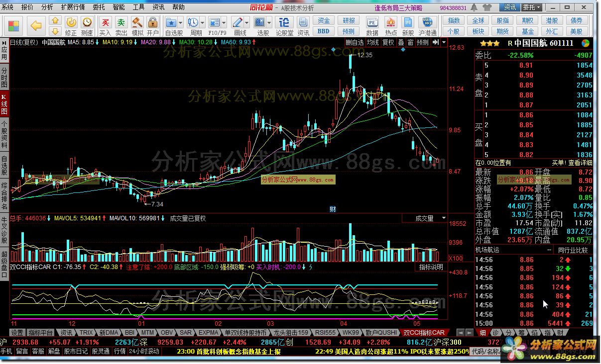
Task: Expand the F10/F9 dropdown arrow
Action: pos(225,23)
